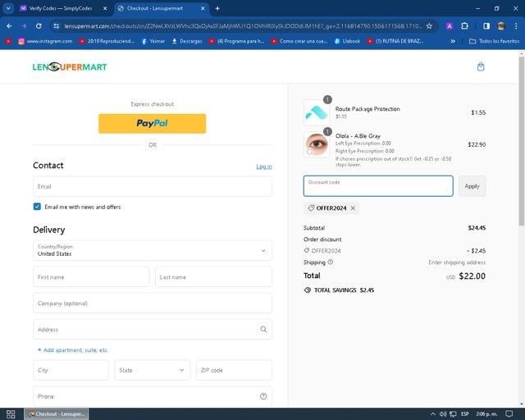
Task: Click the shipping info question mark icon
Action: pyautogui.click(x=330, y=262)
